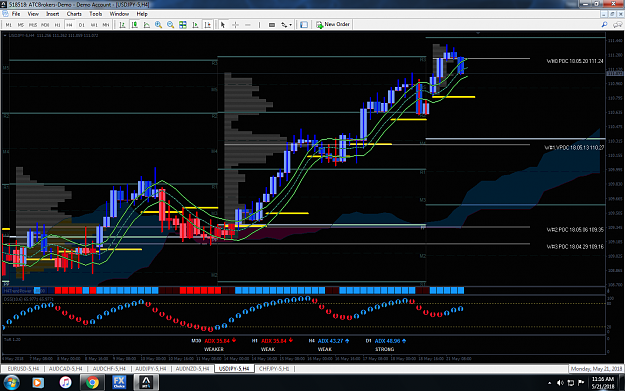Image resolution: width=625 pixels, height=391 pixels.
Task: Open Google Chrome from taskbar
Action: 92,383
